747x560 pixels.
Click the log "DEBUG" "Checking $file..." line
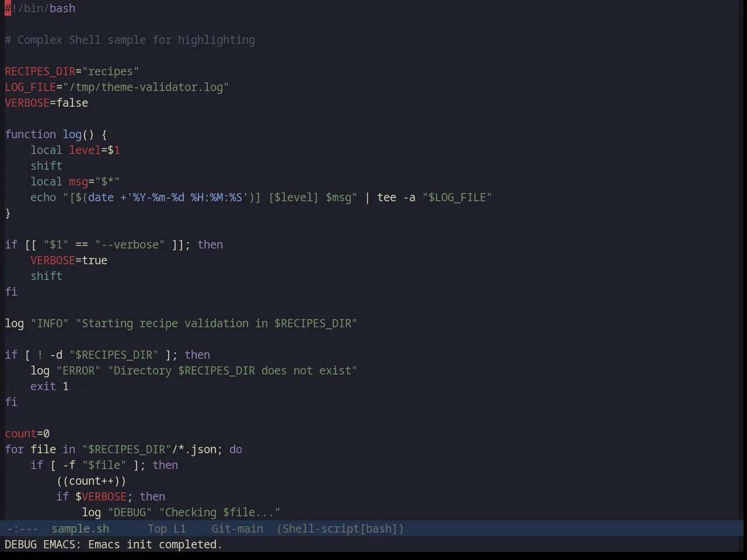pos(181,512)
